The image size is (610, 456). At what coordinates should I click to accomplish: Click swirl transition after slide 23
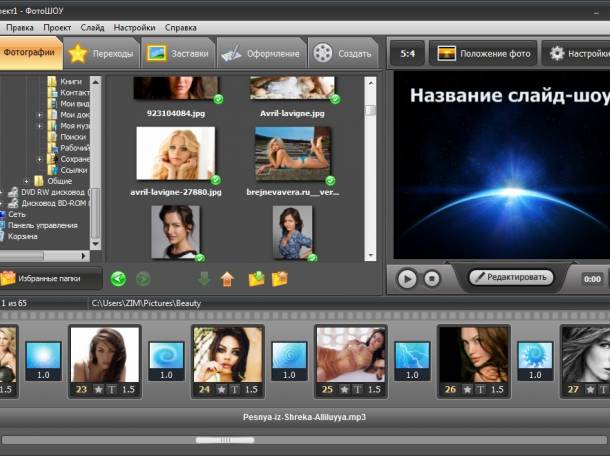point(166,361)
